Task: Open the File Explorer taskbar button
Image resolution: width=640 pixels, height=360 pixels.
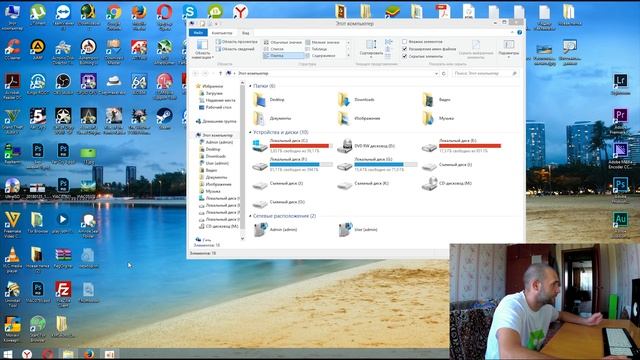Action: pyautogui.click(x=68, y=353)
